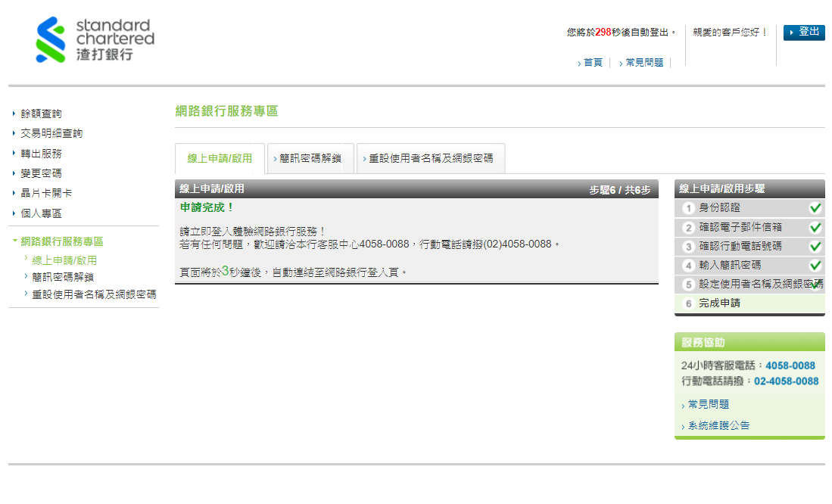Open 晶片卡開卡 sidebar item
The height and width of the screenshot is (504, 832).
[46, 193]
